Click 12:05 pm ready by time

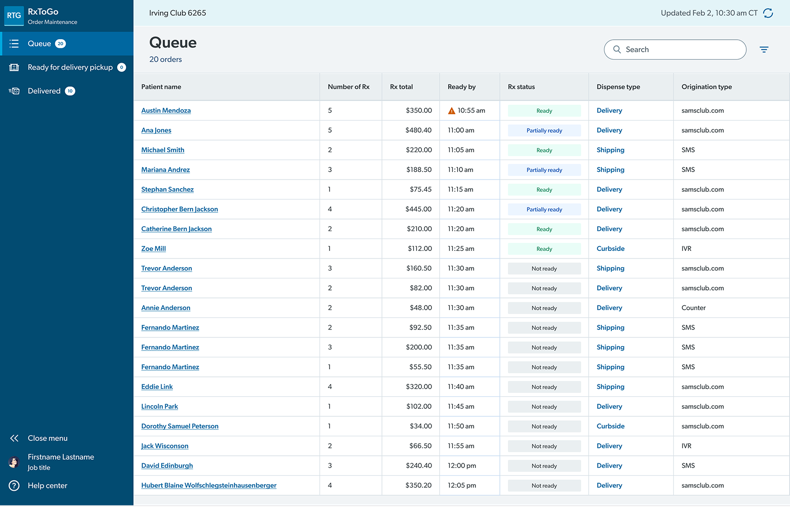462,486
